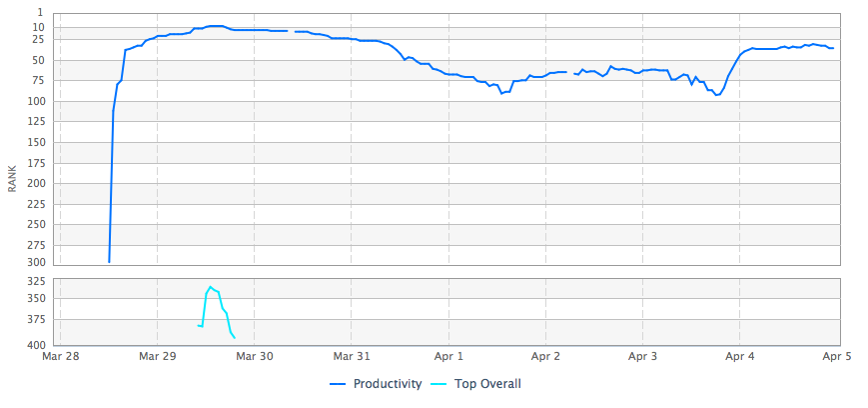Click the Mar 30 date label
Screen dimensions: 868x408
pos(255,356)
